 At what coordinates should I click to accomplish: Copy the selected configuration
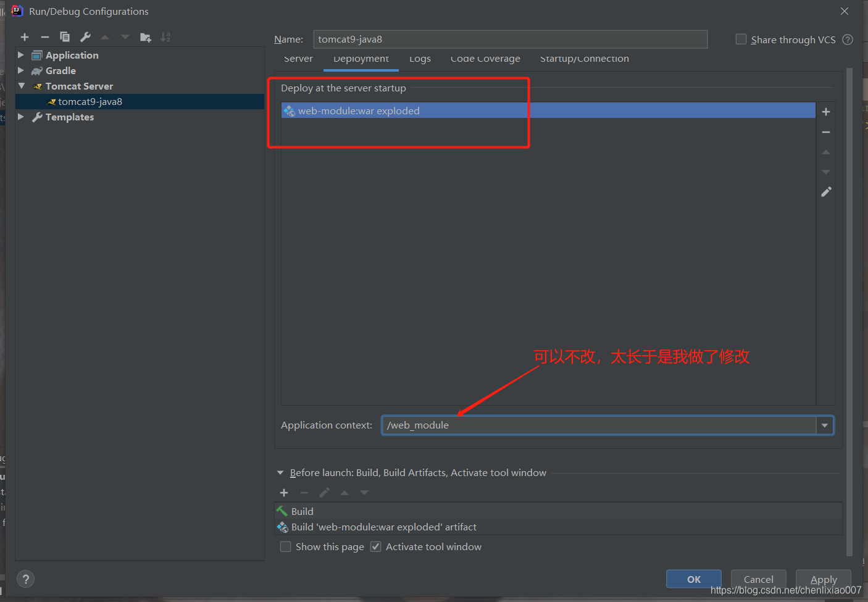pyautogui.click(x=65, y=37)
